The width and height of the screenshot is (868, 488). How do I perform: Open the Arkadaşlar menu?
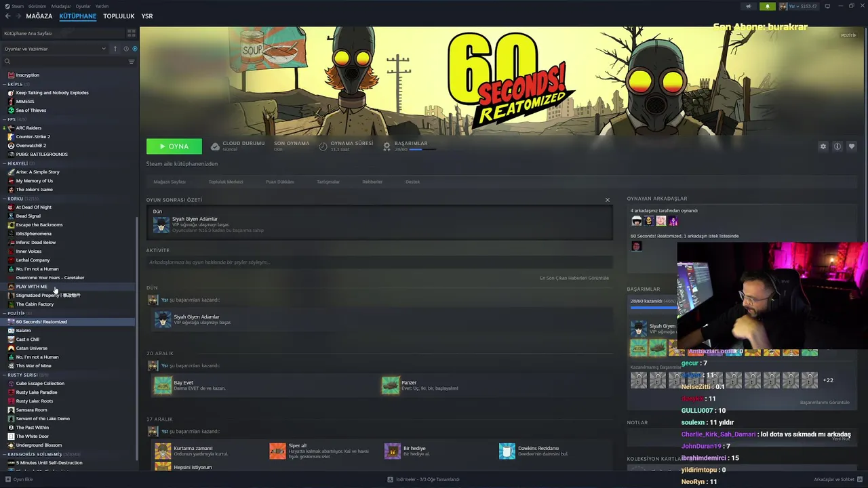point(61,6)
